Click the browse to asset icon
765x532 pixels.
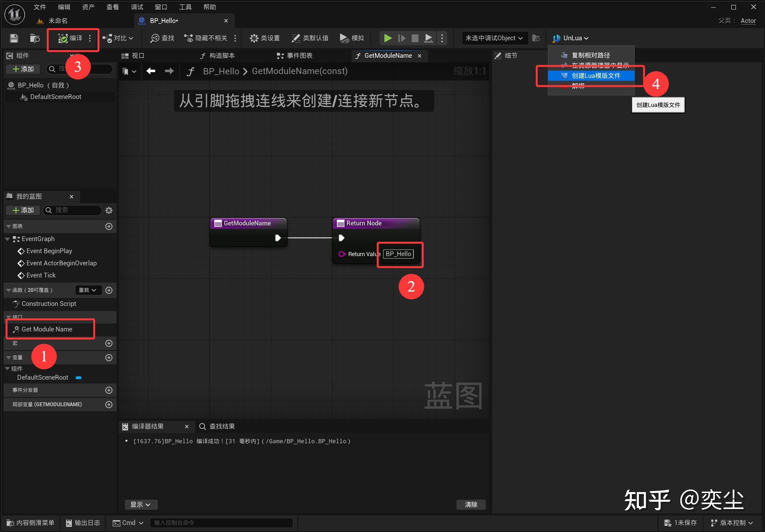click(35, 38)
